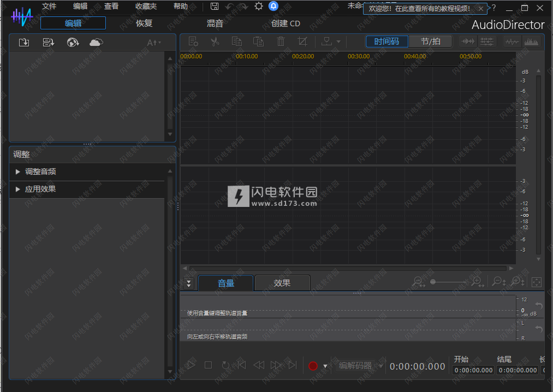This screenshot has width=553, height=392.
Task: Switch to the 音量 tab
Action: [x=225, y=283]
